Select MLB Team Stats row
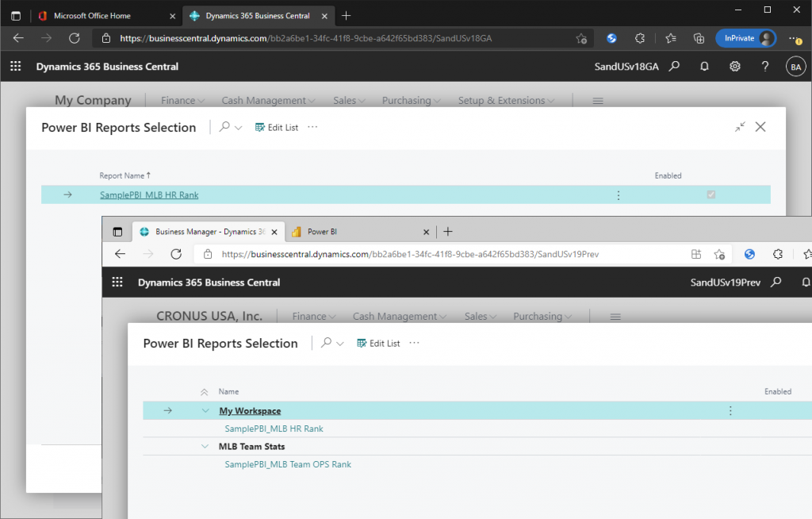Image resolution: width=812 pixels, height=519 pixels. click(x=477, y=447)
